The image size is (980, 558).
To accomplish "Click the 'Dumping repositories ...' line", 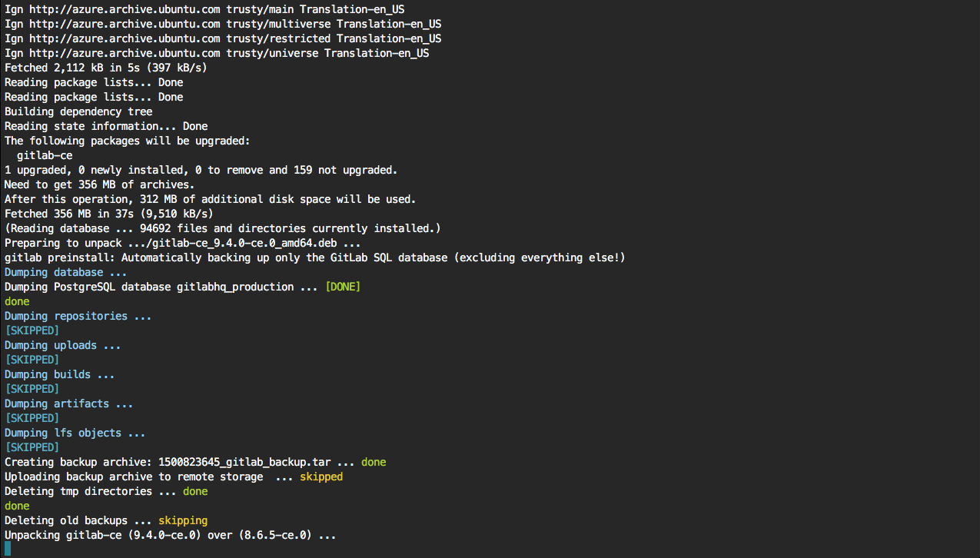I will point(78,316).
